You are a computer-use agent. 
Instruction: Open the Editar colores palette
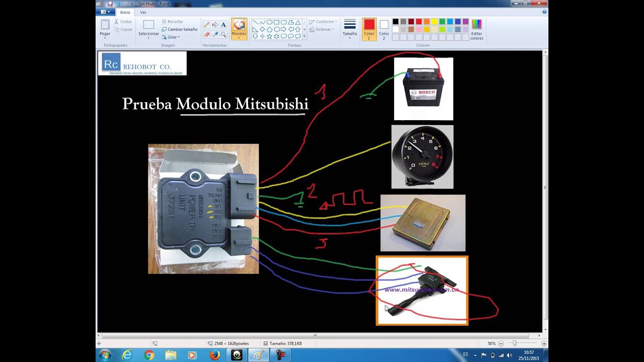click(x=476, y=30)
